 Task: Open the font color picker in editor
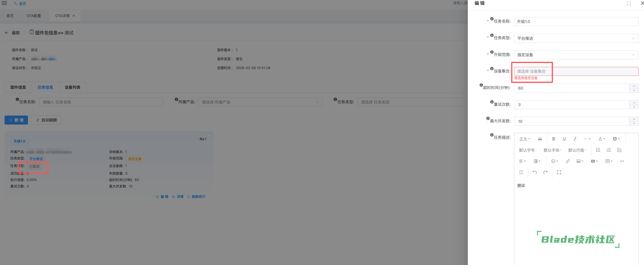point(601,139)
